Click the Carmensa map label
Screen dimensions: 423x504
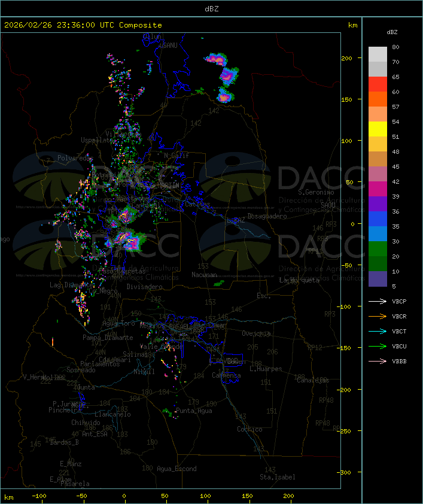coord(226,375)
